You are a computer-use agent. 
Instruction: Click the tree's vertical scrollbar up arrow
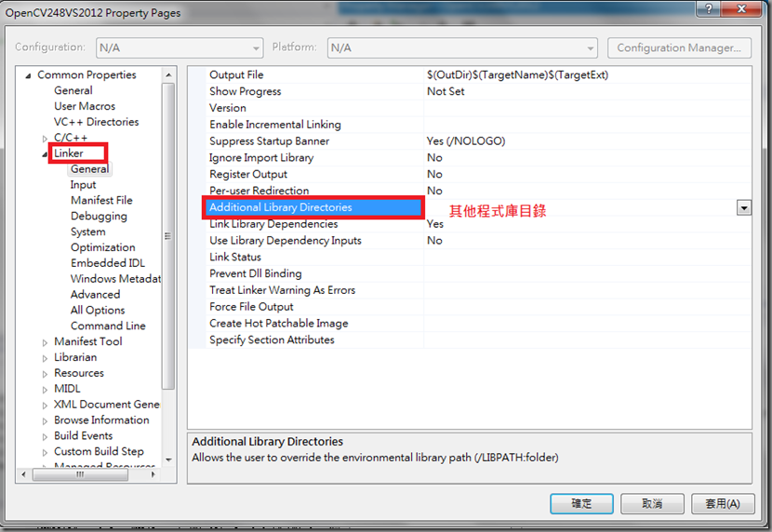coord(168,74)
